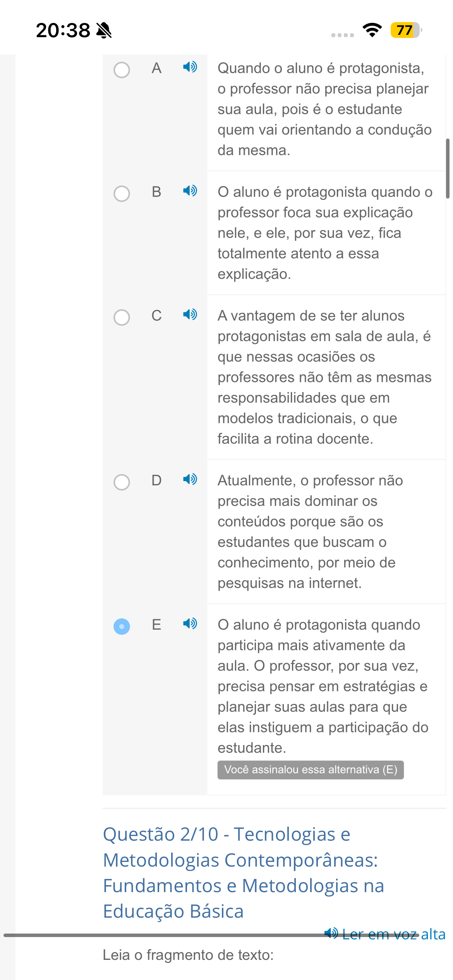Select radio button for alternative A
The height and width of the screenshot is (980, 453).
pos(122,70)
